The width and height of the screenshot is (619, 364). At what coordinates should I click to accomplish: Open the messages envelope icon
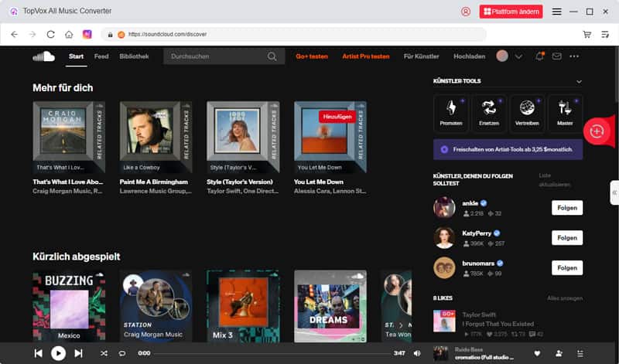click(556, 56)
